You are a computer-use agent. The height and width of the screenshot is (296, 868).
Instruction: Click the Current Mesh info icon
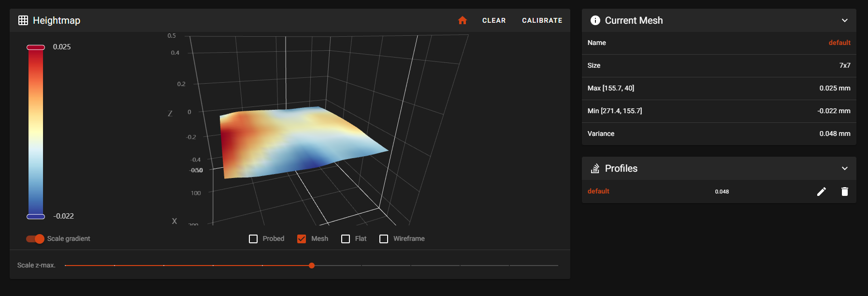click(595, 20)
